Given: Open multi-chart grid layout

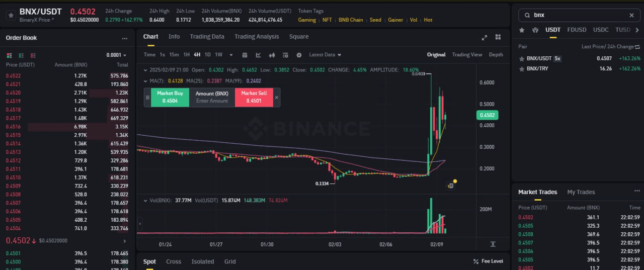Looking at the screenshot, I should pos(498,37).
